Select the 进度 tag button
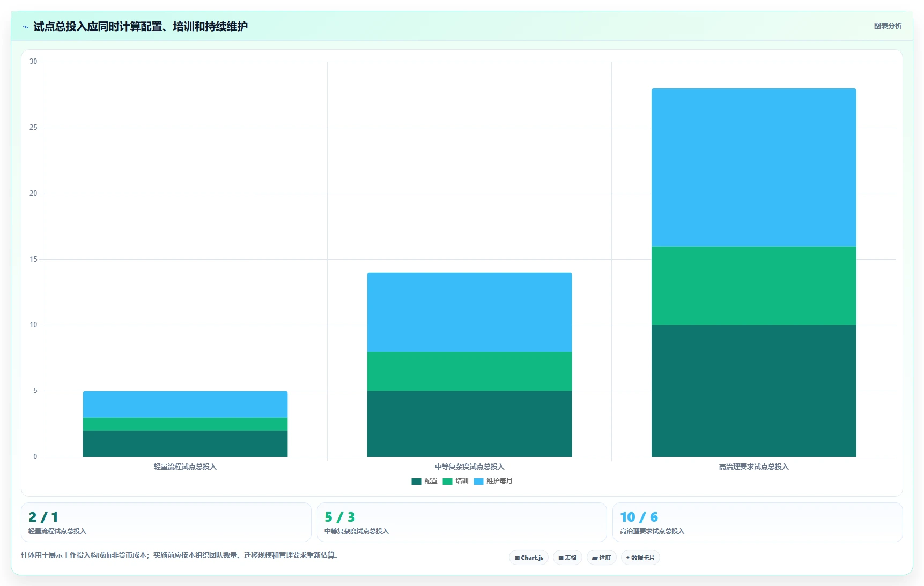924x586 pixels. (602, 558)
